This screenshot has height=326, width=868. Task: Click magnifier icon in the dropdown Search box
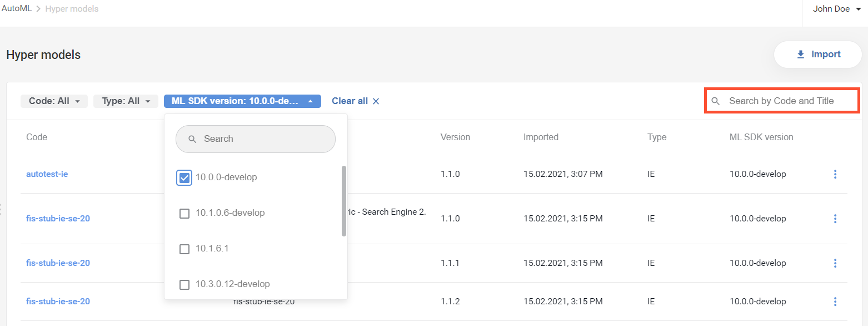(192, 139)
